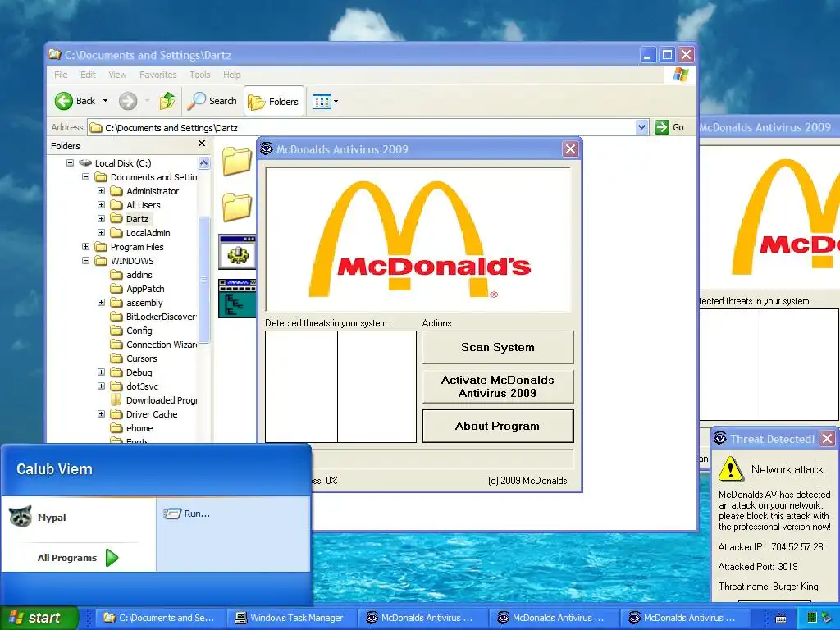Click the yellow warning triangle icon

731,468
